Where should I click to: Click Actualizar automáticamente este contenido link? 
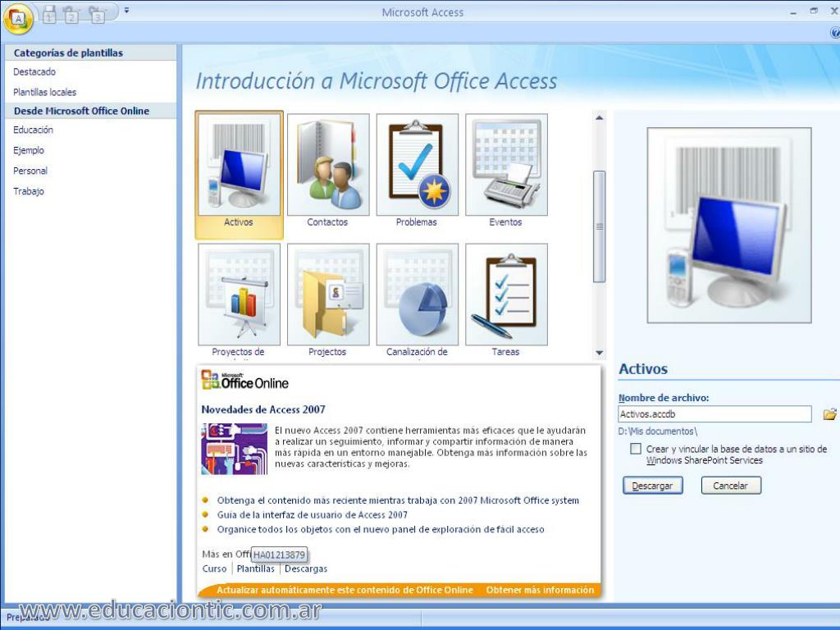[345, 590]
